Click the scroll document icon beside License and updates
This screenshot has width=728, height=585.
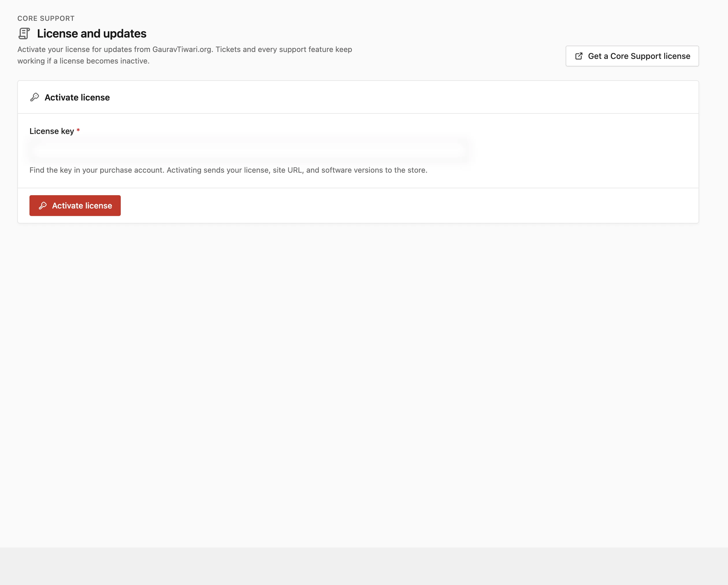tap(24, 33)
